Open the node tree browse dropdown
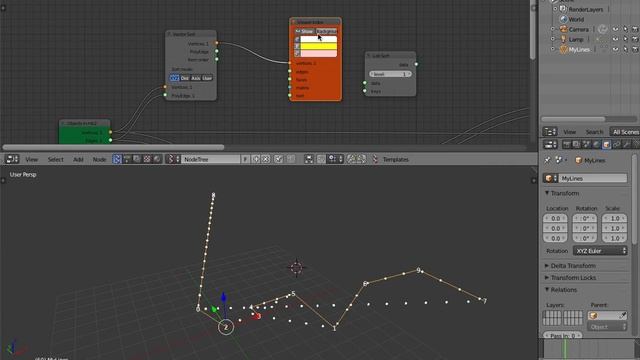Screen dimensions: 640x360 173,159
